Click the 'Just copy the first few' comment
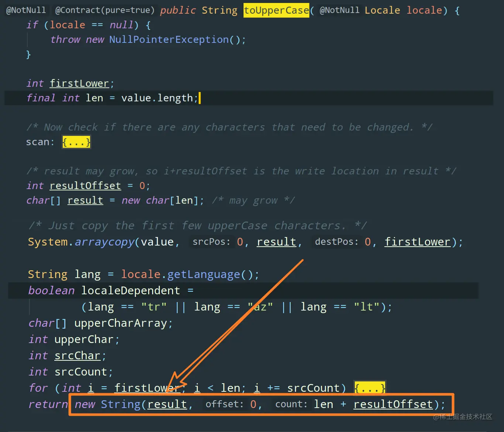The height and width of the screenshot is (432, 504). click(x=198, y=226)
